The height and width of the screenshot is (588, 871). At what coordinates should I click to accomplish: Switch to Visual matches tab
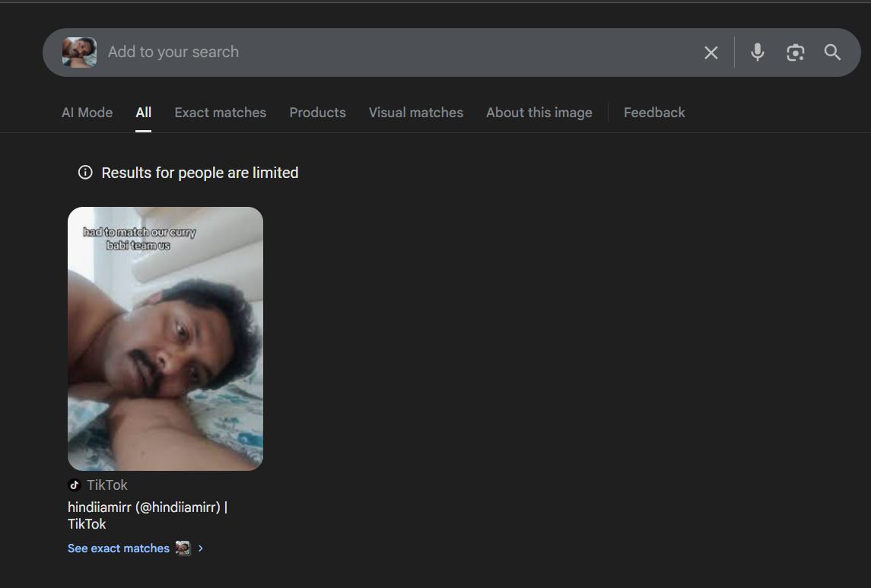pos(415,113)
